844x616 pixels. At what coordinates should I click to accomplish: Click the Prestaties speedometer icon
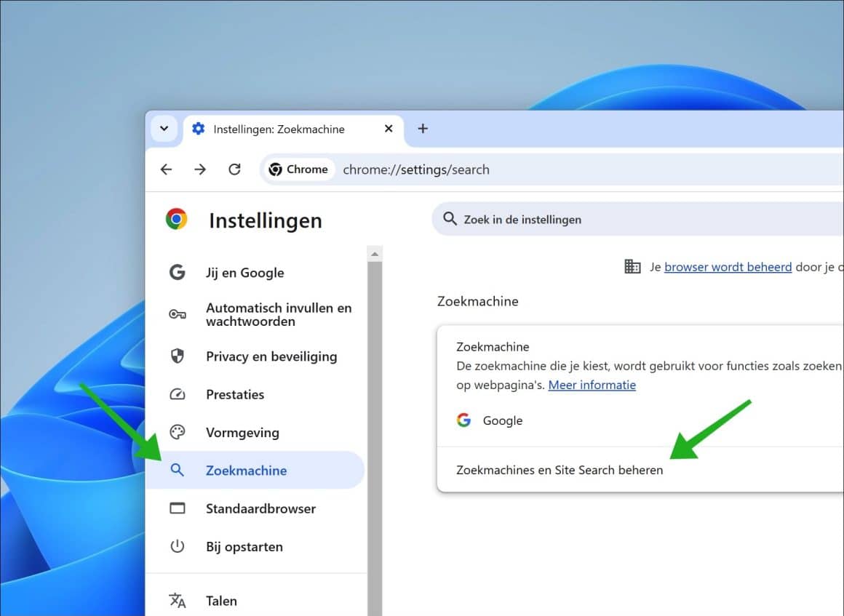coord(178,394)
